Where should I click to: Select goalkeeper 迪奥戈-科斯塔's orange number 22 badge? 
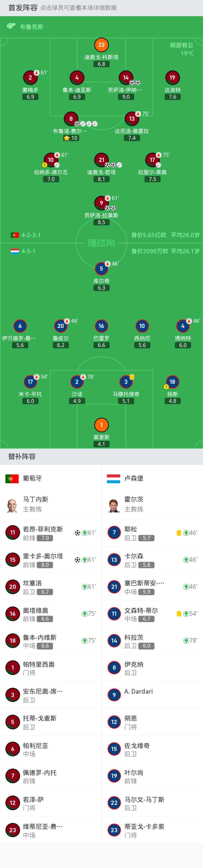coord(101,45)
